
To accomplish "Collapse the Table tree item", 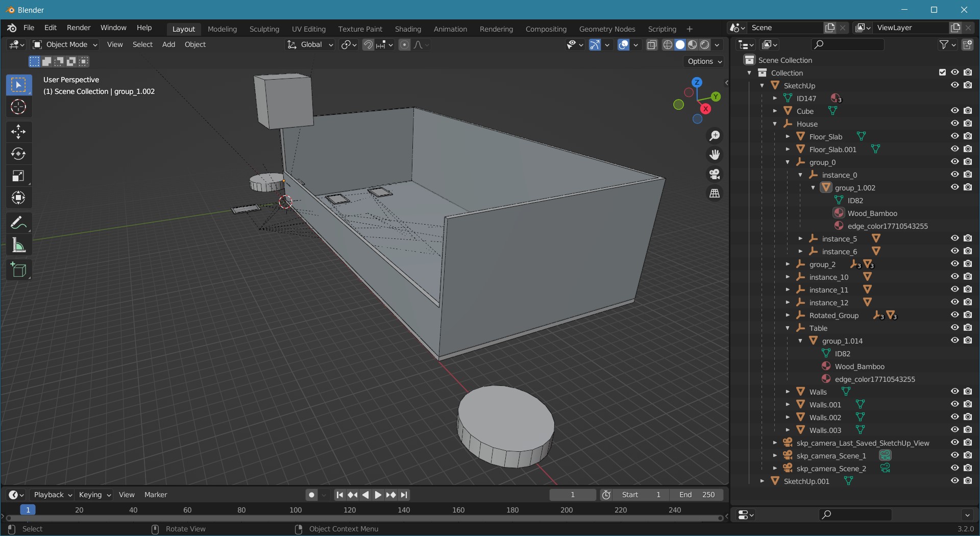I will coord(788,328).
